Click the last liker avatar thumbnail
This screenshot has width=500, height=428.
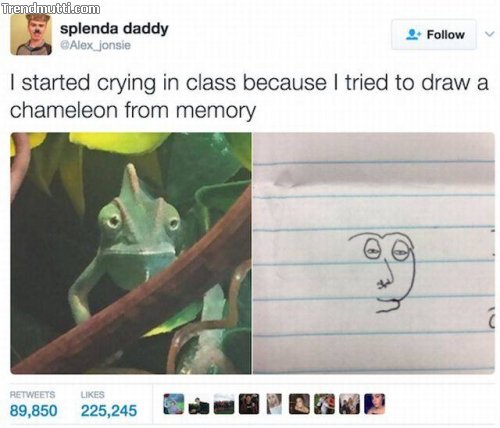375,404
